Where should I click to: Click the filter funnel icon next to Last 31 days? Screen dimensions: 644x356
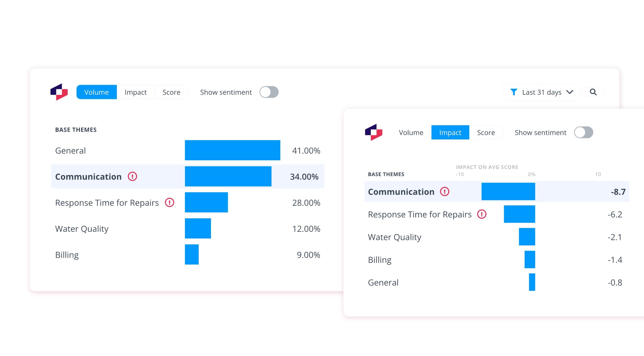[514, 92]
